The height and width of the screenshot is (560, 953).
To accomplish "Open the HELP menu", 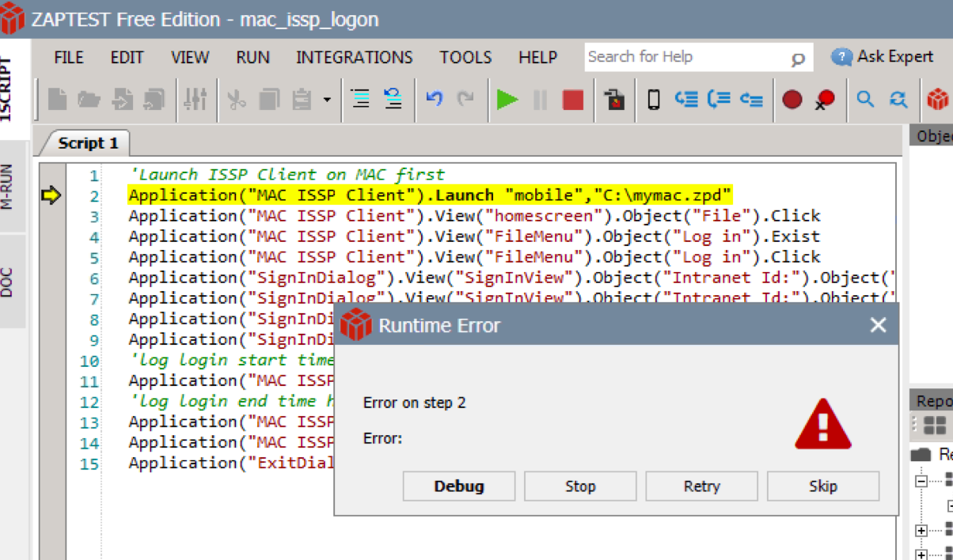I will [538, 57].
